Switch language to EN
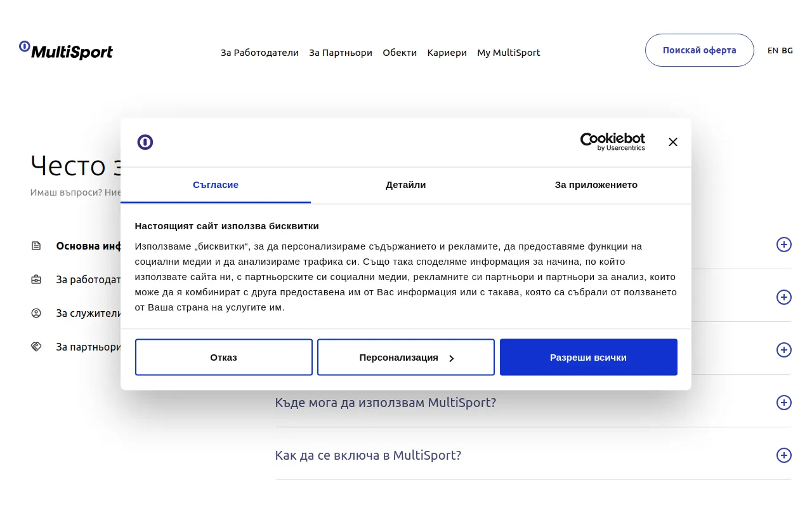Image resolution: width=812 pixels, height=508 pixels. [773, 50]
